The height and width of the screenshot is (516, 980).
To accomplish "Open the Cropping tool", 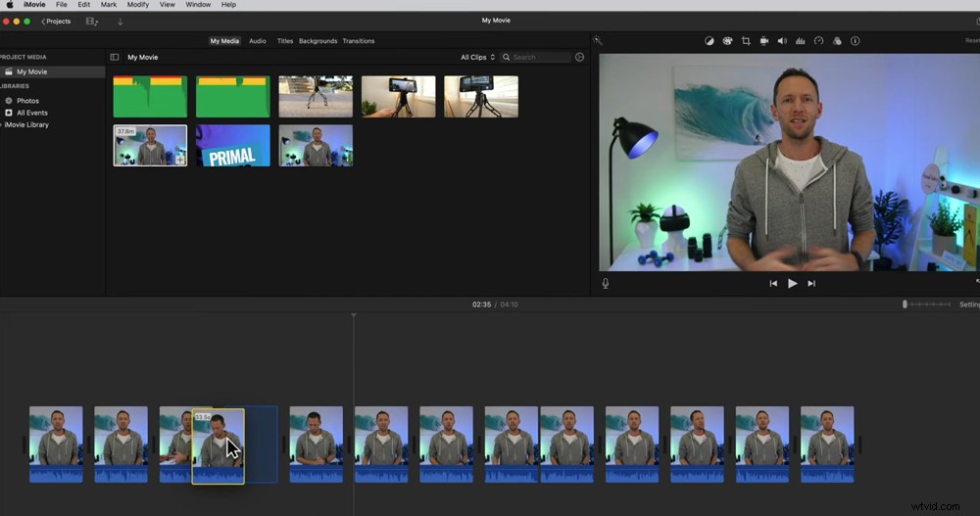I will pos(746,40).
